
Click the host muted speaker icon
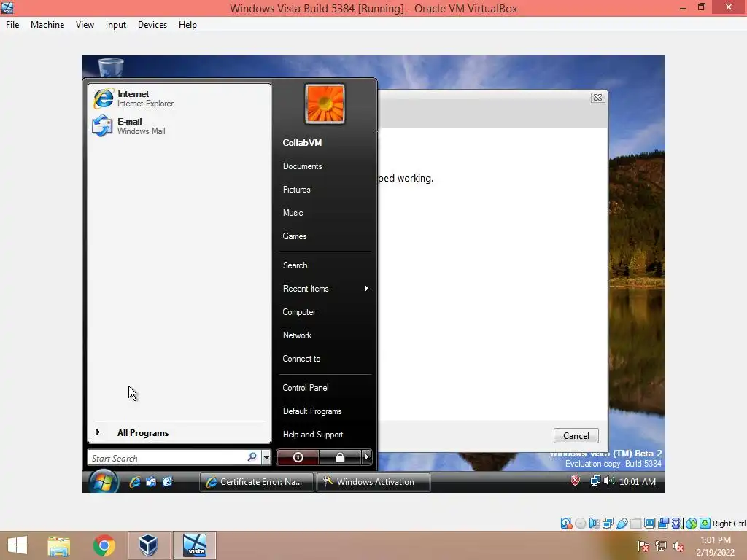(x=678, y=546)
